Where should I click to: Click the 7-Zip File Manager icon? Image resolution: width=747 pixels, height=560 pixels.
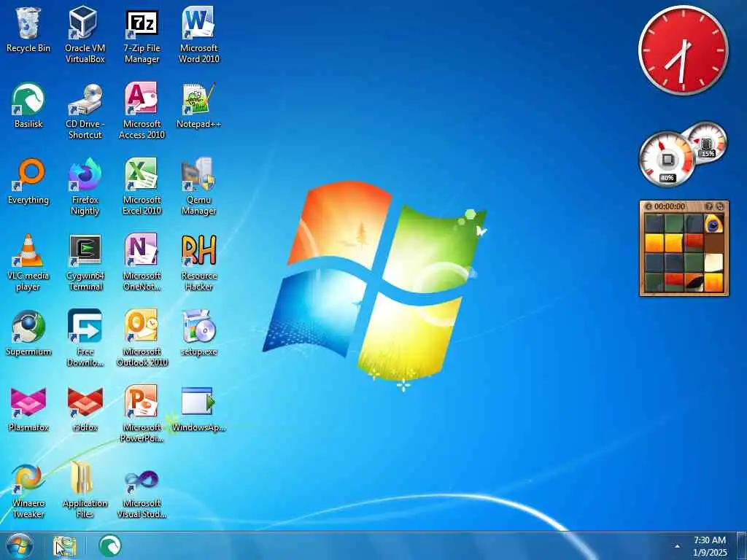coord(142,35)
